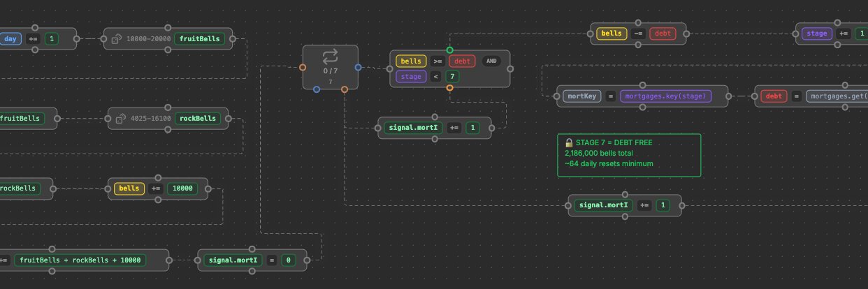
Task: Edit the 0 value in the signal.mortI = 0 node
Action: tap(287, 260)
